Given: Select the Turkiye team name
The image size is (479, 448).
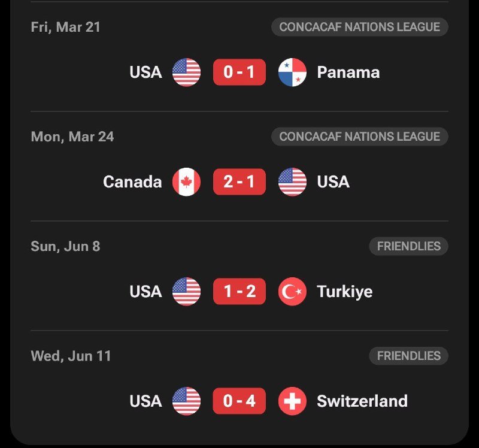Looking at the screenshot, I should (x=344, y=292).
